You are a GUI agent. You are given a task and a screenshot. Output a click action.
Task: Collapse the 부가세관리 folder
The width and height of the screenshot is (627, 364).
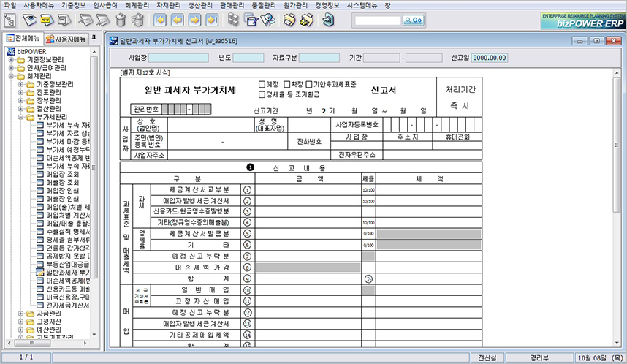[x=20, y=117]
